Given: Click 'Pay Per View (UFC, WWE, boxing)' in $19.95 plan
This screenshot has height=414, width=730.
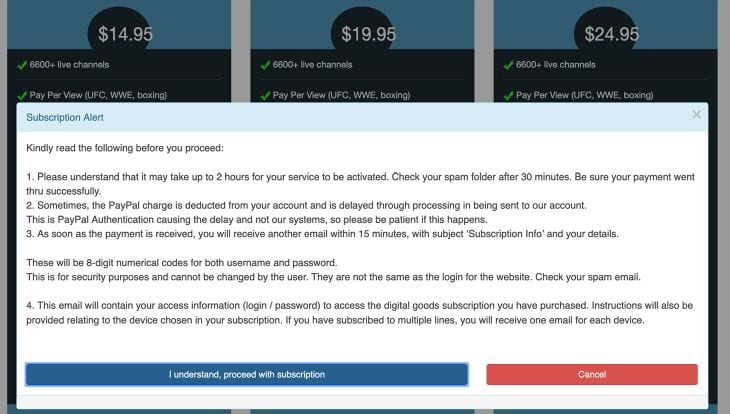Looking at the screenshot, I should 341,95.
